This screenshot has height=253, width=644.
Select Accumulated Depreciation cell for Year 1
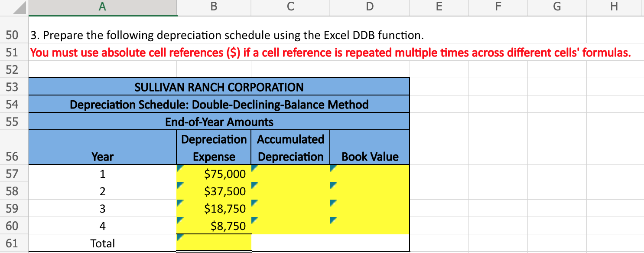290,174
